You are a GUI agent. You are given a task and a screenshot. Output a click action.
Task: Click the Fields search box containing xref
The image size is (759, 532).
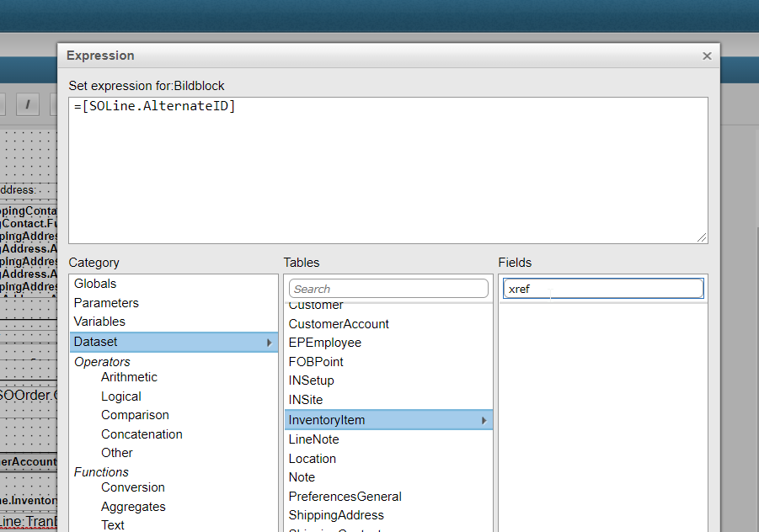(x=603, y=289)
